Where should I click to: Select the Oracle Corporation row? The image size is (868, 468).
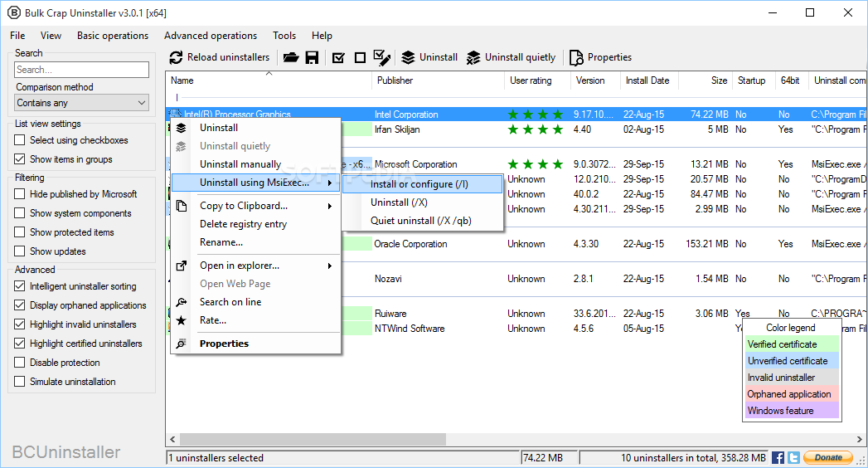[x=516, y=244]
